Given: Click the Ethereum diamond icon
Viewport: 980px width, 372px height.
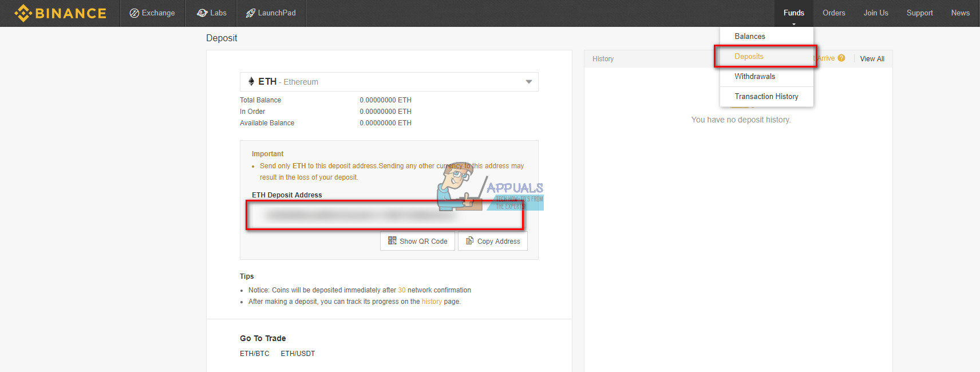Looking at the screenshot, I should [251, 81].
